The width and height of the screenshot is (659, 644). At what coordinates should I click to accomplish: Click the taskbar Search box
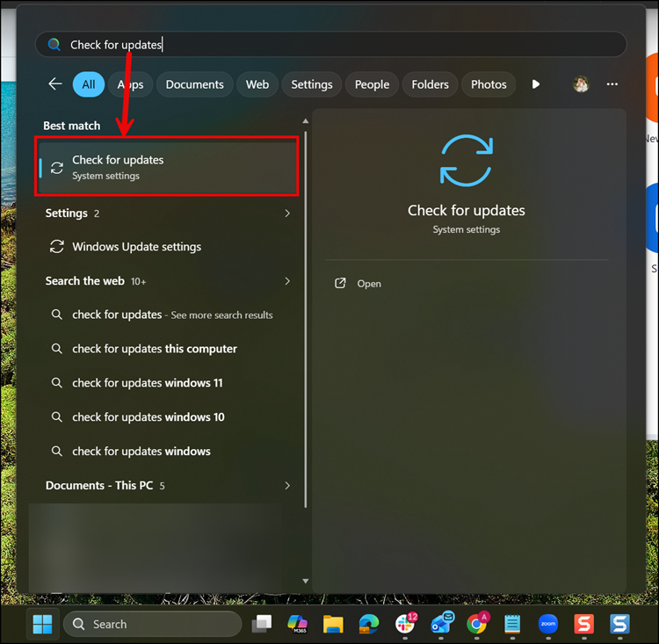pyautogui.click(x=153, y=624)
